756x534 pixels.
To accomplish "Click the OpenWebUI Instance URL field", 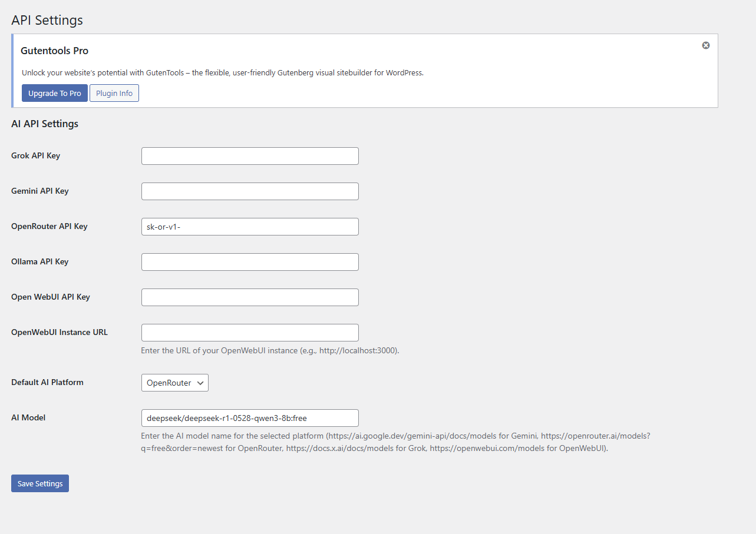I will pyautogui.click(x=250, y=333).
